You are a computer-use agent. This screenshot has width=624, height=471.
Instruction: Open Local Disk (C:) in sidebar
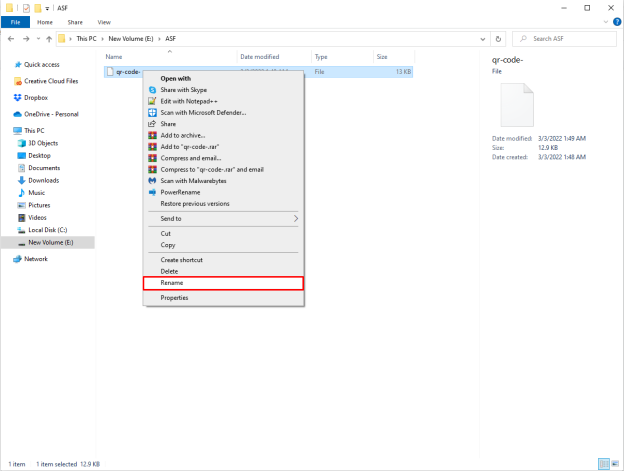point(48,230)
